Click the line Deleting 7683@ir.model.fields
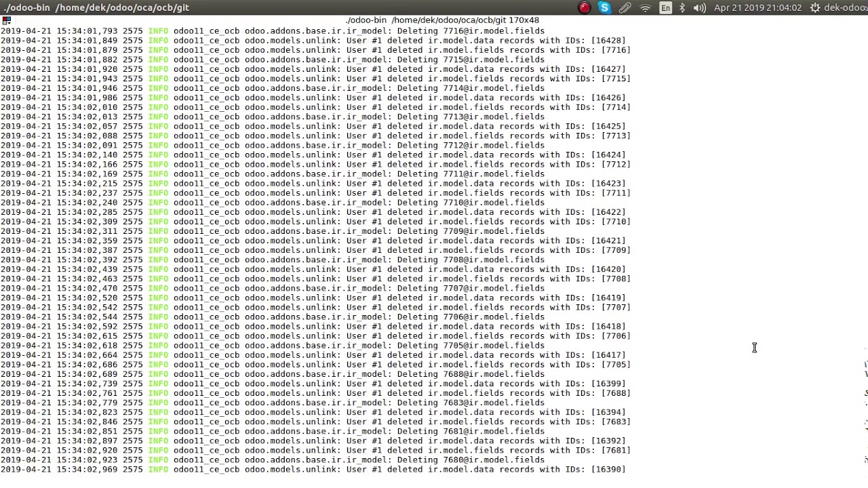This screenshot has width=868, height=488. pos(471,403)
